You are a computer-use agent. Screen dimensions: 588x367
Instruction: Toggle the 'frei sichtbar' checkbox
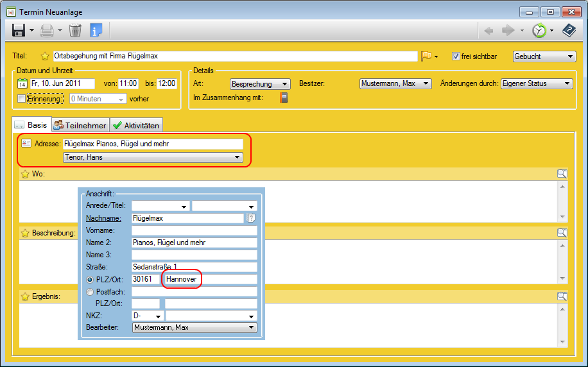pos(456,56)
